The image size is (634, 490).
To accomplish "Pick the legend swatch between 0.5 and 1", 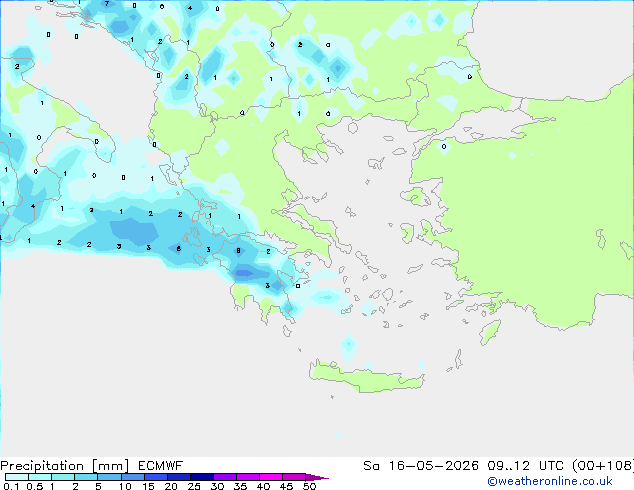I will [40, 477].
